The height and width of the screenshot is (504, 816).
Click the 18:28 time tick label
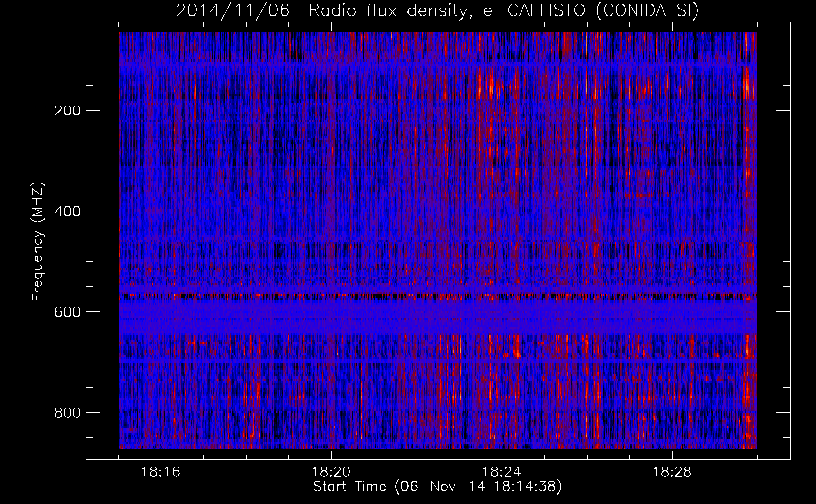(672, 472)
